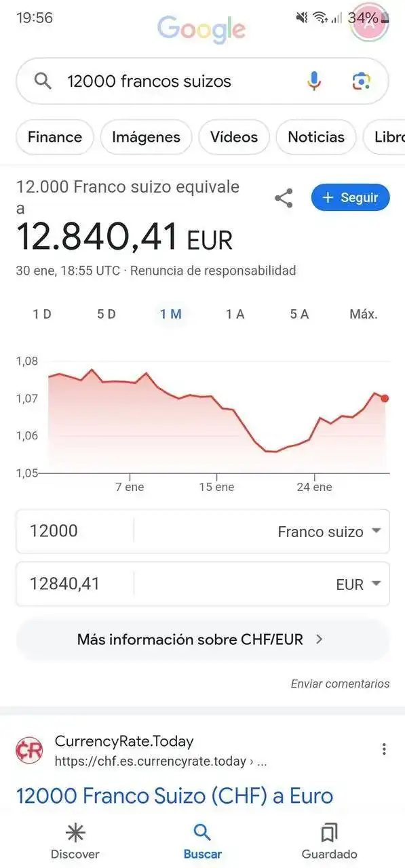Open Google Lens camera search icon
This screenshot has height=868, width=405.
[362, 81]
